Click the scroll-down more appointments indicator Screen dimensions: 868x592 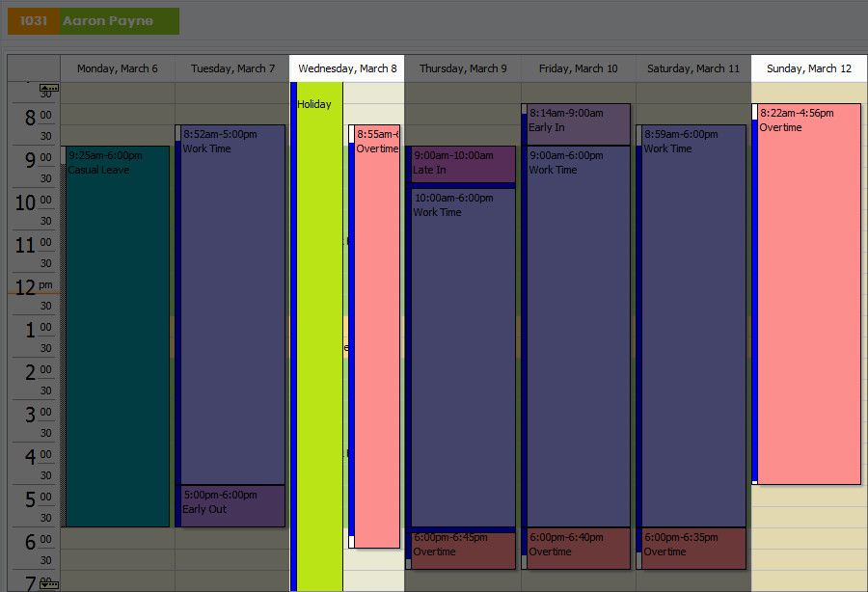(49, 584)
